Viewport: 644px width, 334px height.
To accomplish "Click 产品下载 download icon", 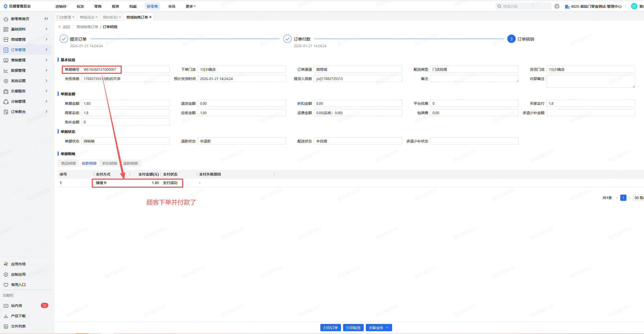I will pyautogui.click(x=6, y=316).
